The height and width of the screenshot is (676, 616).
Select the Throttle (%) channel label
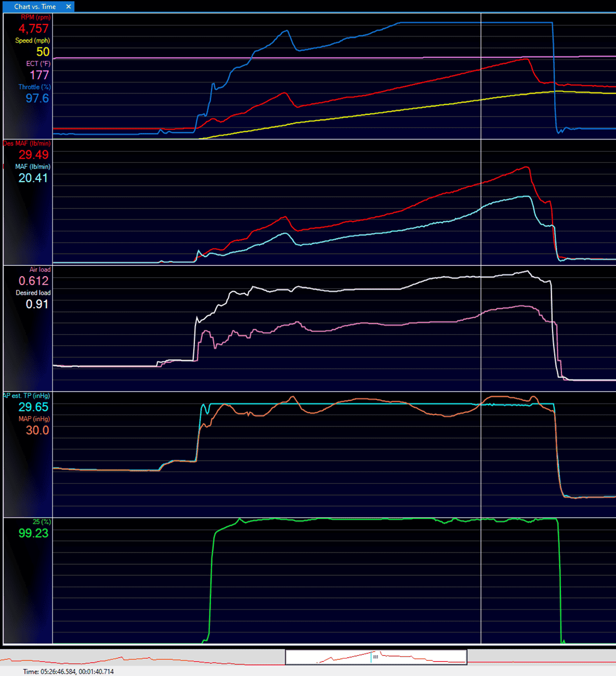(x=34, y=87)
